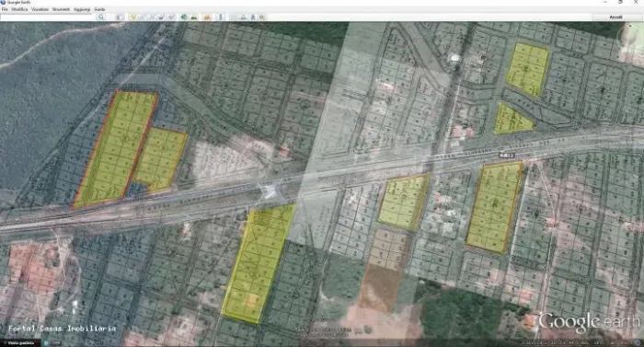644x347 pixels.
Task: Click the triangular yellow polygon on map
Action: (x=510, y=121)
